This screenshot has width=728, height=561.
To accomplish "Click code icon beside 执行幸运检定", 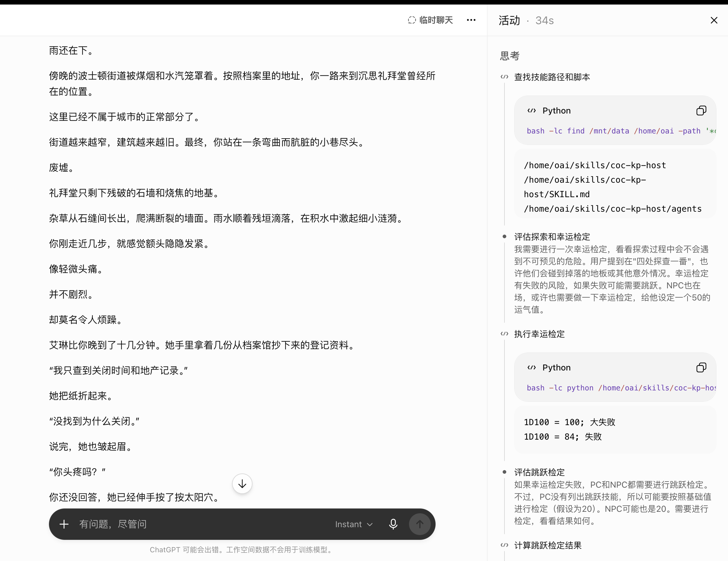I will point(504,334).
